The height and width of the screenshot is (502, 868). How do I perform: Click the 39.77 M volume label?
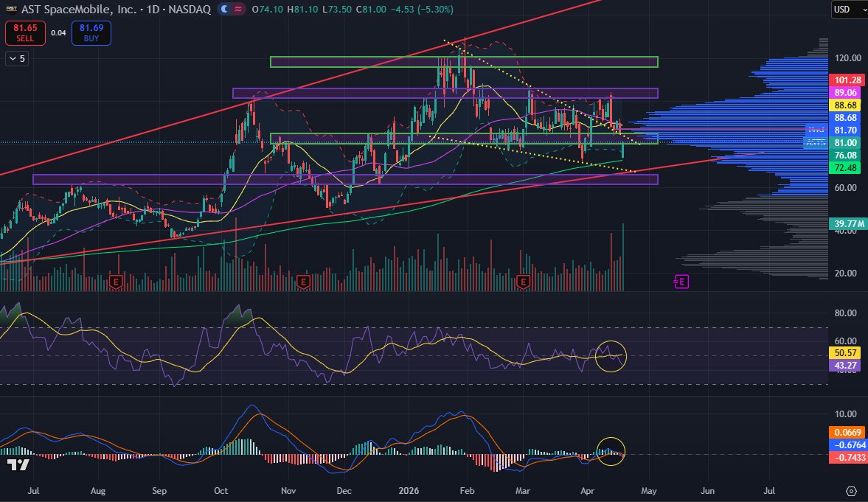click(x=848, y=223)
